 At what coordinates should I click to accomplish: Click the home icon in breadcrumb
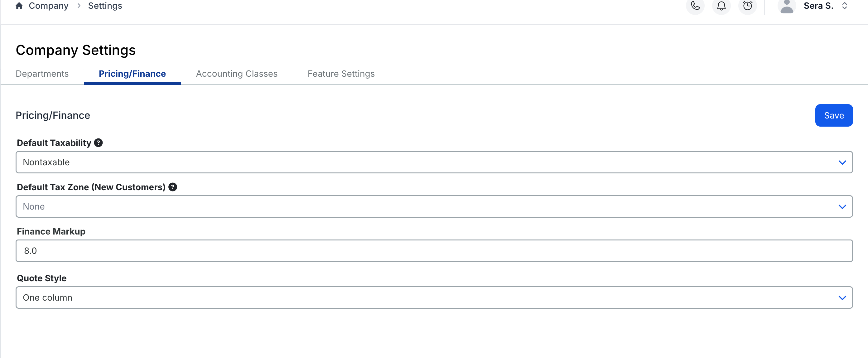pos(19,6)
